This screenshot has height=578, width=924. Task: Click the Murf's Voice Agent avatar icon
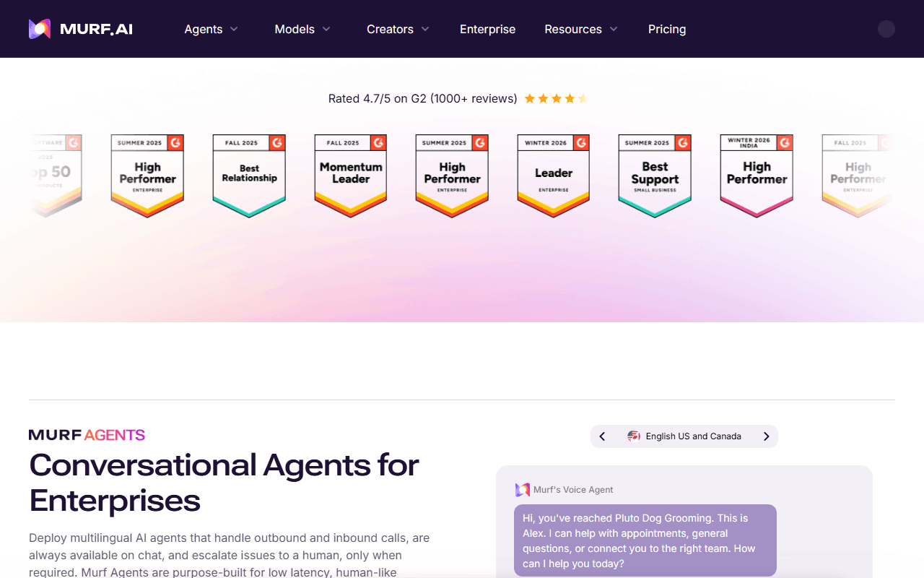(x=523, y=490)
